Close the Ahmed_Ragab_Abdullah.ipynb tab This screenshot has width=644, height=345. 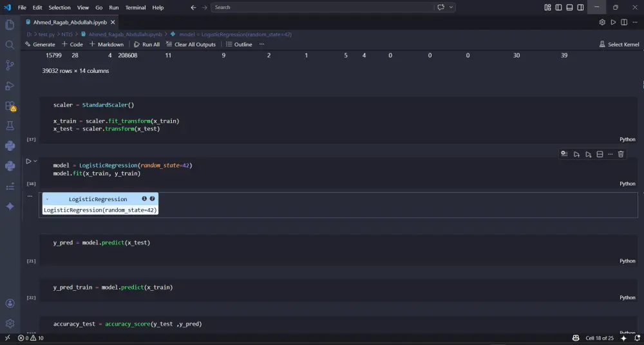coord(113,22)
